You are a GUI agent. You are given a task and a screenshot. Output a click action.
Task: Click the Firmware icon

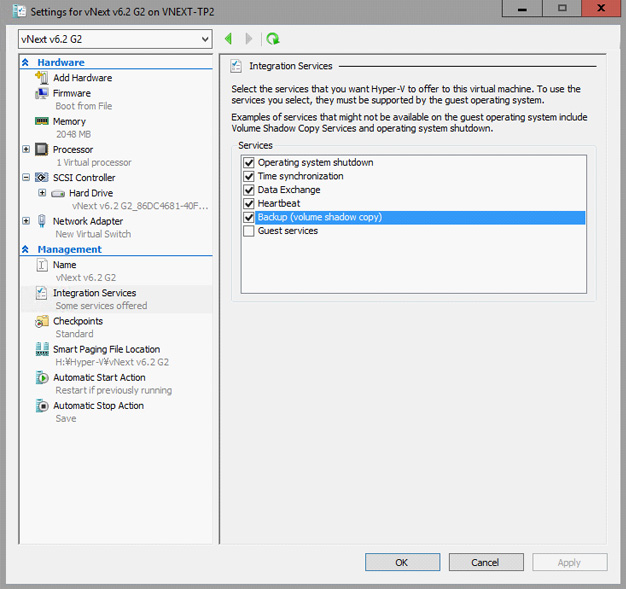click(42, 93)
